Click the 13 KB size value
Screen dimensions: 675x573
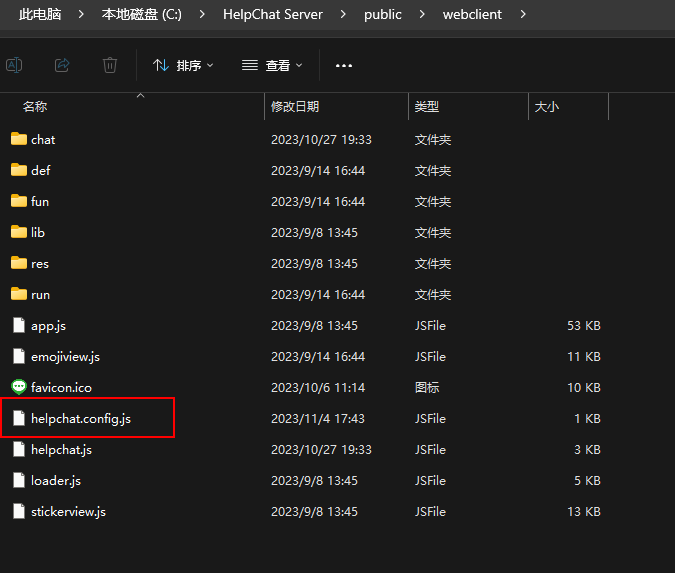(x=584, y=511)
